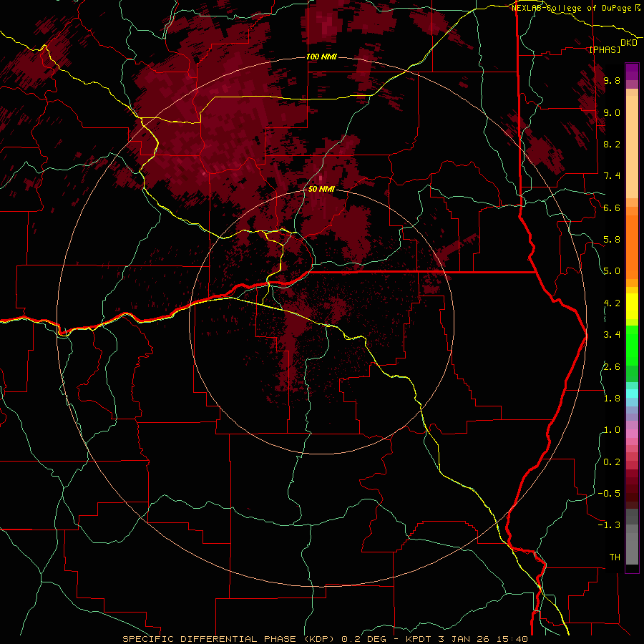
Task: Pick the cyan segment of the color bar
Action: 632,394
